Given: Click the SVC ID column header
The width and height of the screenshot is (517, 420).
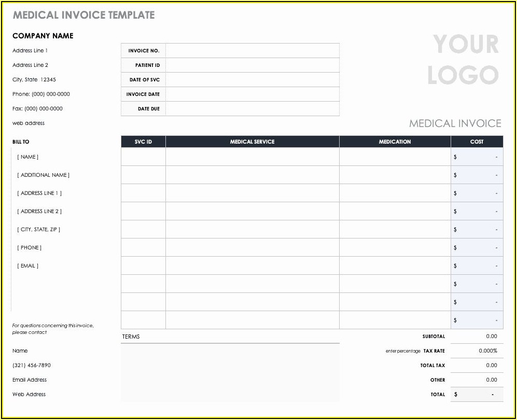Looking at the screenshot, I should [143, 142].
